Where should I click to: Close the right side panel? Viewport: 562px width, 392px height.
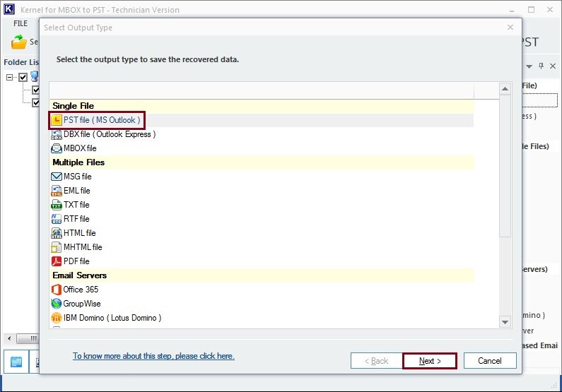point(553,66)
